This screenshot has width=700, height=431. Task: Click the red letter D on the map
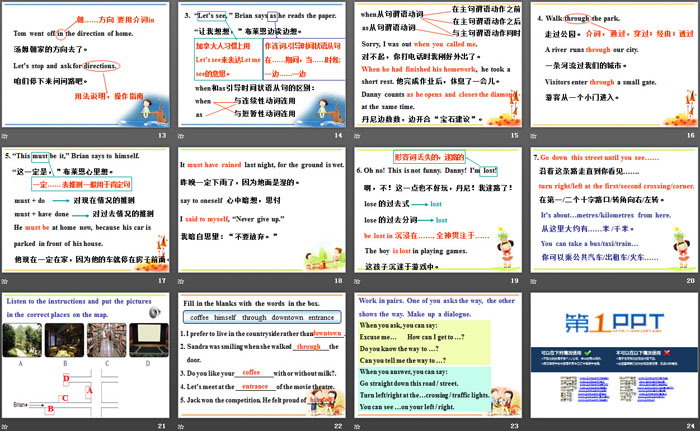[x=65, y=379]
